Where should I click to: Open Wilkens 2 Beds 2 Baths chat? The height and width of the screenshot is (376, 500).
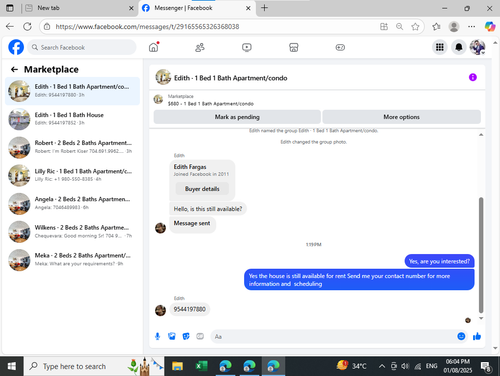pyautogui.click(x=73, y=232)
